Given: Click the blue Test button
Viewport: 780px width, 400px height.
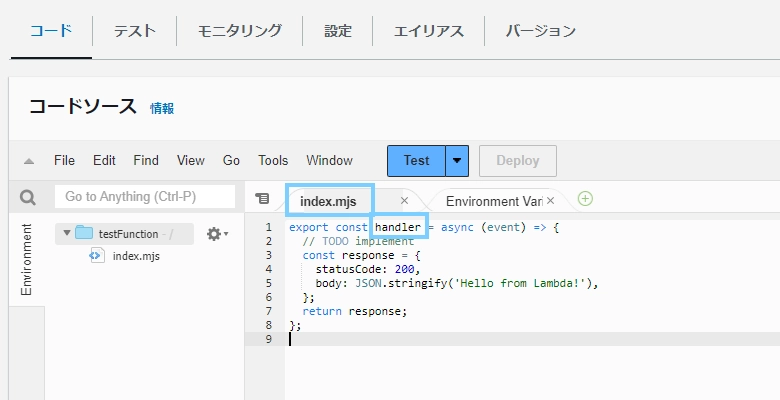Looking at the screenshot, I should coord(416,161).
